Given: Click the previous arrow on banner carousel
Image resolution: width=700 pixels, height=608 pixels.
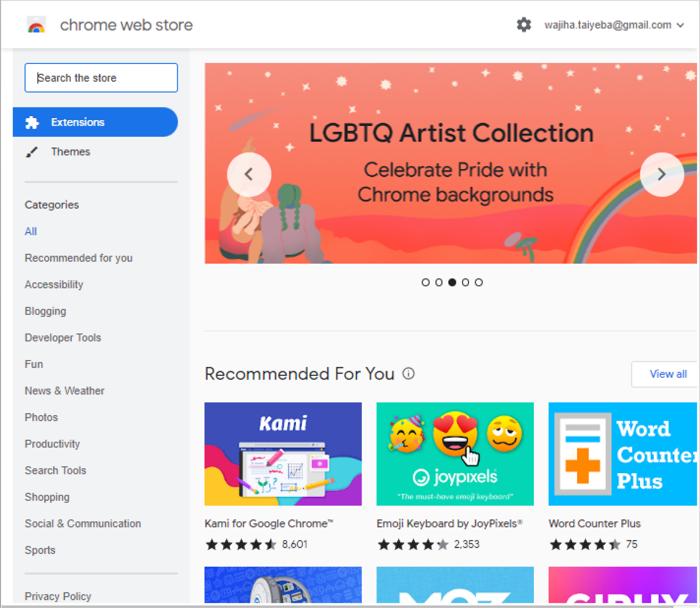Looking at the screenshot, I should (250, 173).
